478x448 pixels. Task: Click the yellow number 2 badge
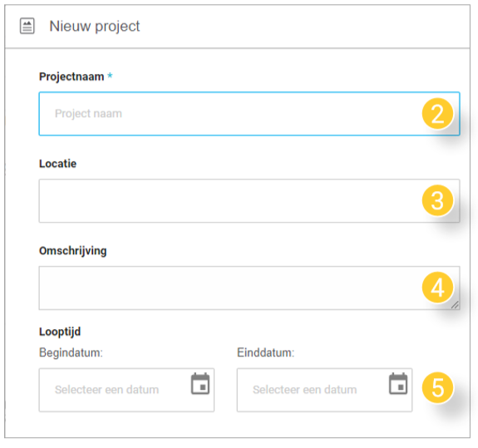pyautogui.click(x=438, y=114)
